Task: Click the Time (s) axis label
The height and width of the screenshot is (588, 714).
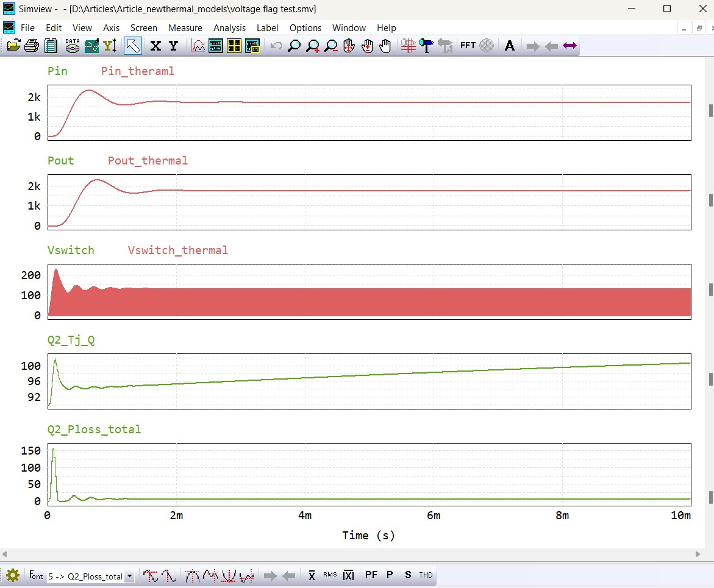Action: tap(368, 536)
